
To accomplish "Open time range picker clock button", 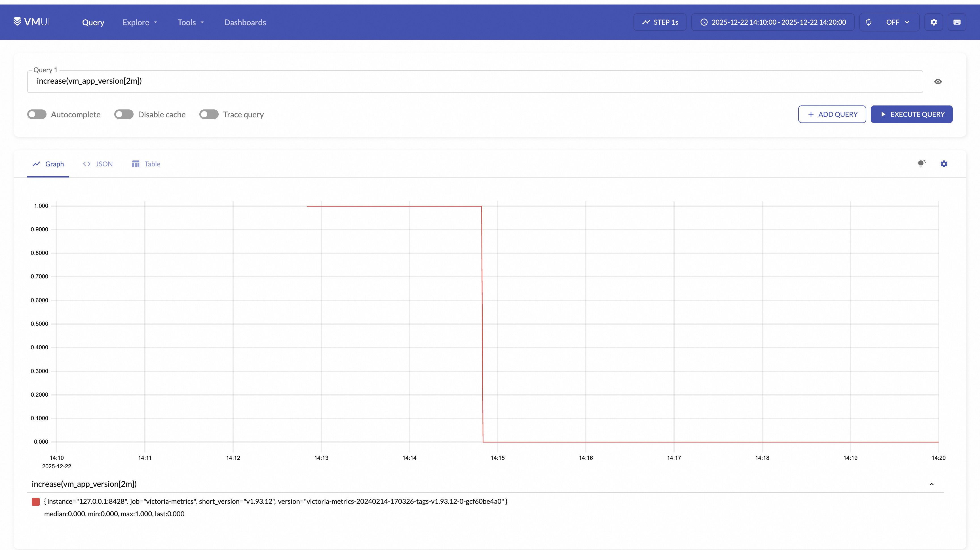I will [x=773, y=22].
